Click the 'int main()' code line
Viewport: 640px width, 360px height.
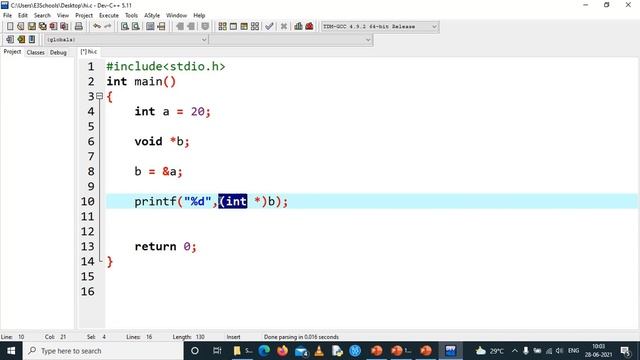(x=141, y=82)
